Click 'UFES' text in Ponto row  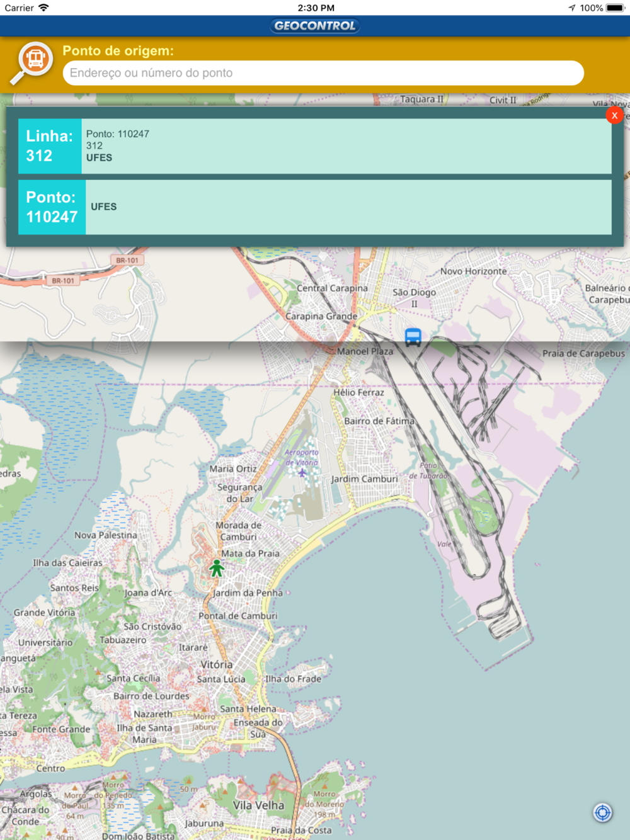point(104,207)
